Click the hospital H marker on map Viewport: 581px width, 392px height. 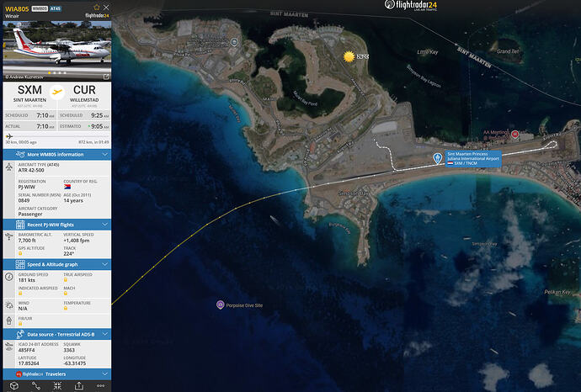(x=514, y=134)
